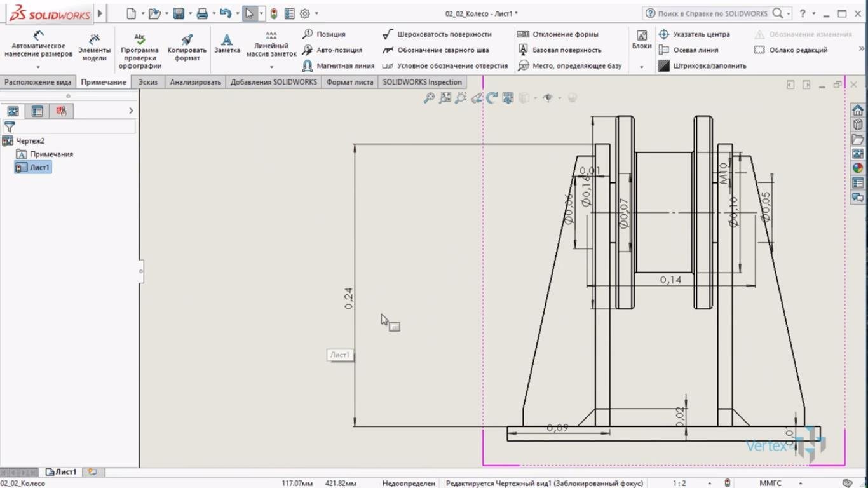Image resolution: width=868 pixels, height=488 pixels.
Task: Switch to Расположение вида tab
Action: click(x=38, y=82)
